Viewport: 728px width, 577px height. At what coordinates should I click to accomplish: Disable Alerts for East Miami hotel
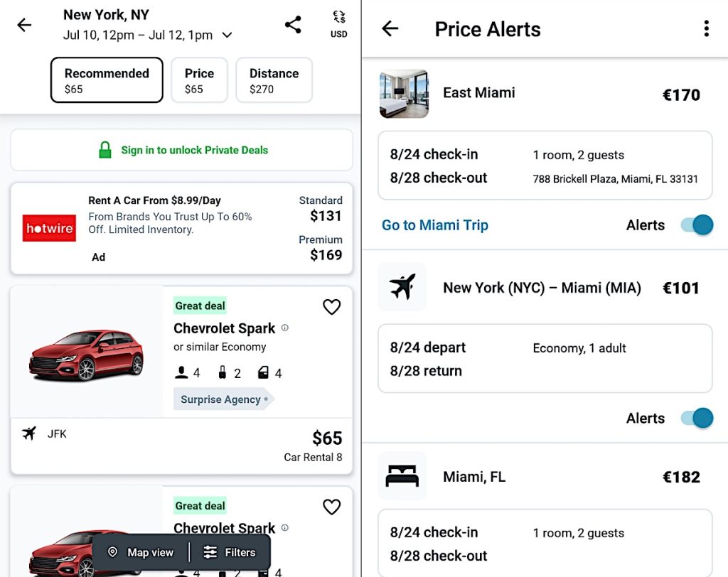point(695,225)
